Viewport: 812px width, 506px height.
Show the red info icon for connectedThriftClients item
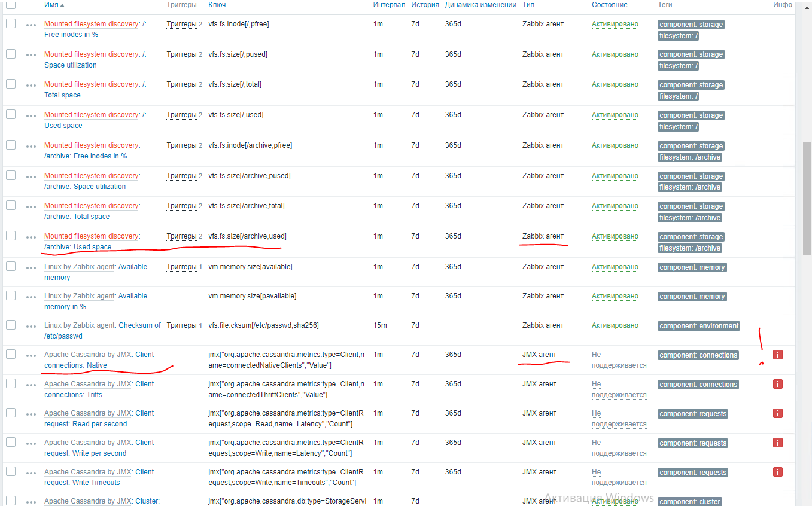778,384
